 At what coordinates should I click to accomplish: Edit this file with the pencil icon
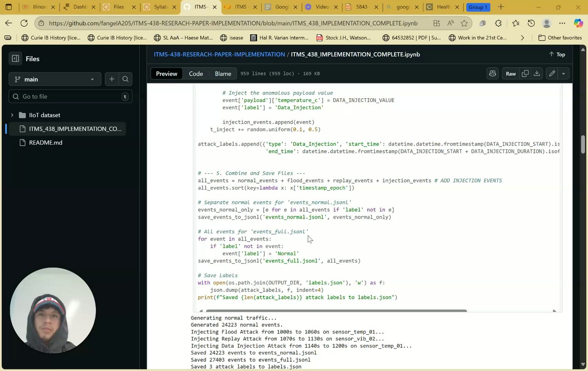pos(552,73)
